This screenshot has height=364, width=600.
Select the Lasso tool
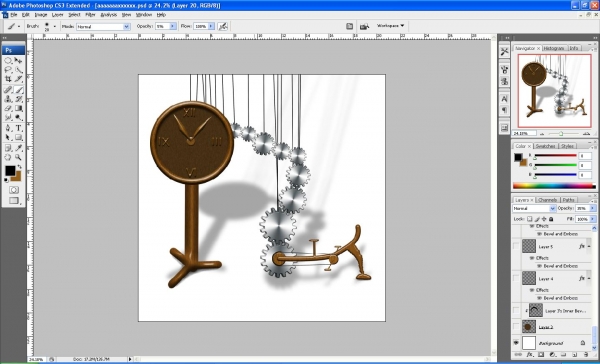coord(8,70)
